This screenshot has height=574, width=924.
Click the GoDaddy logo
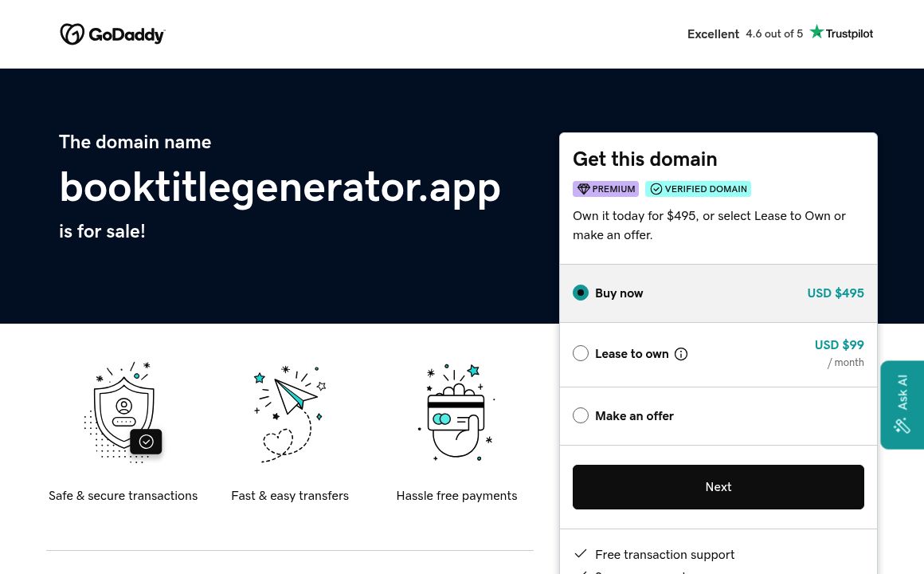coord(112,33)
